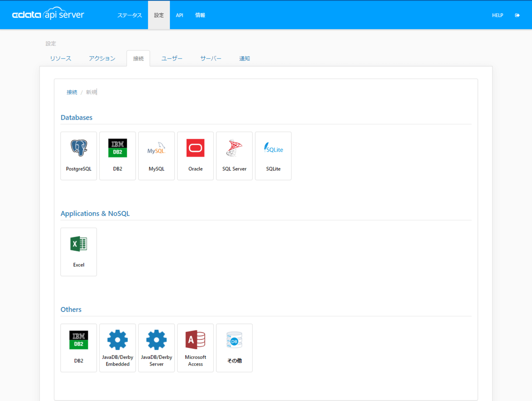
Task: Choose the DB2 icon under Others
Action: point(78,348)
